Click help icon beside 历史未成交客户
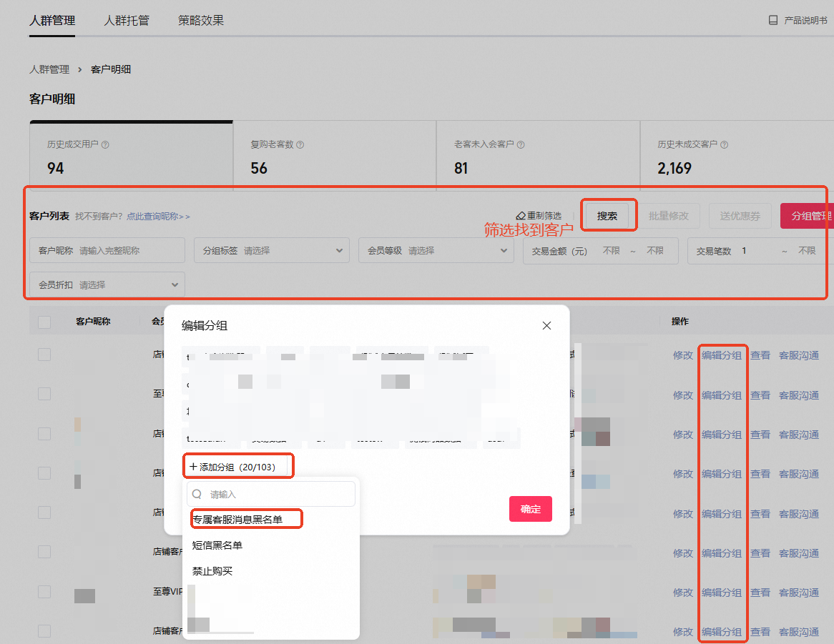 click(724, 144)
